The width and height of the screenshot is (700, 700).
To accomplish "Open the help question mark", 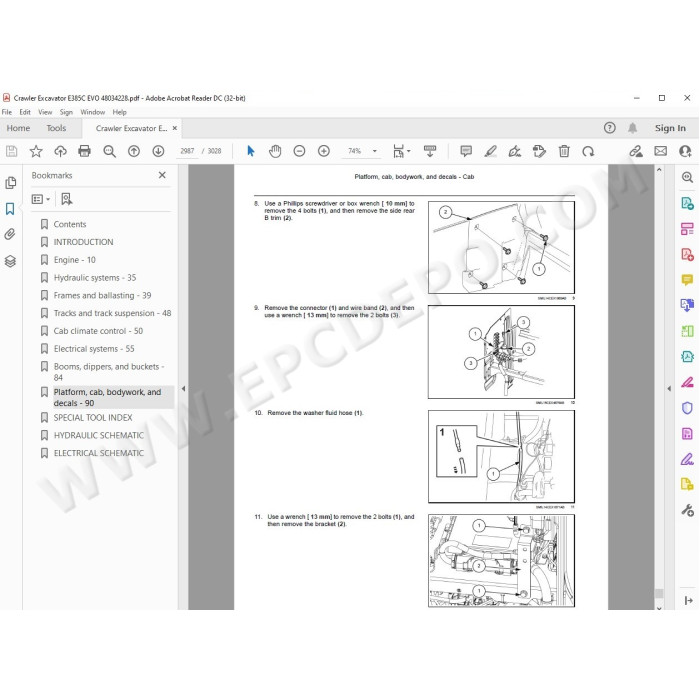I will pos(609,128).
